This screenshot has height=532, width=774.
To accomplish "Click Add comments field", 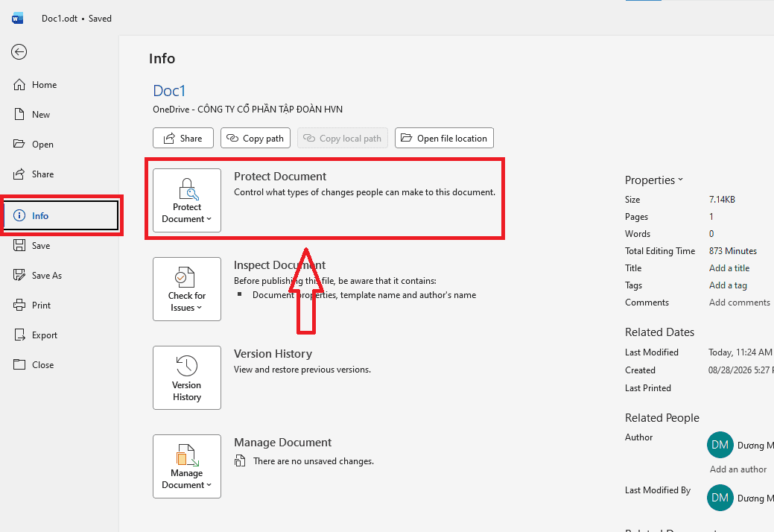I will pyautogui.click(x=740, y=303).
